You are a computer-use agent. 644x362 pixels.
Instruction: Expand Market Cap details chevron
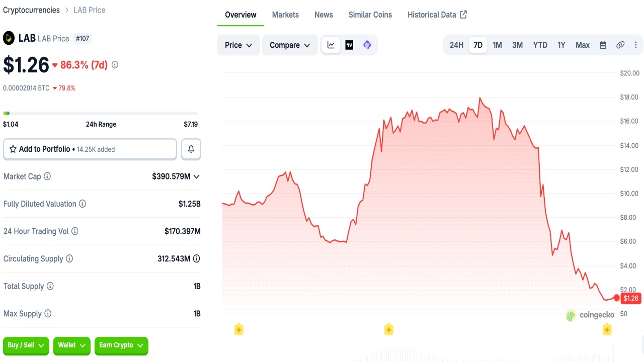coord(197,176)
